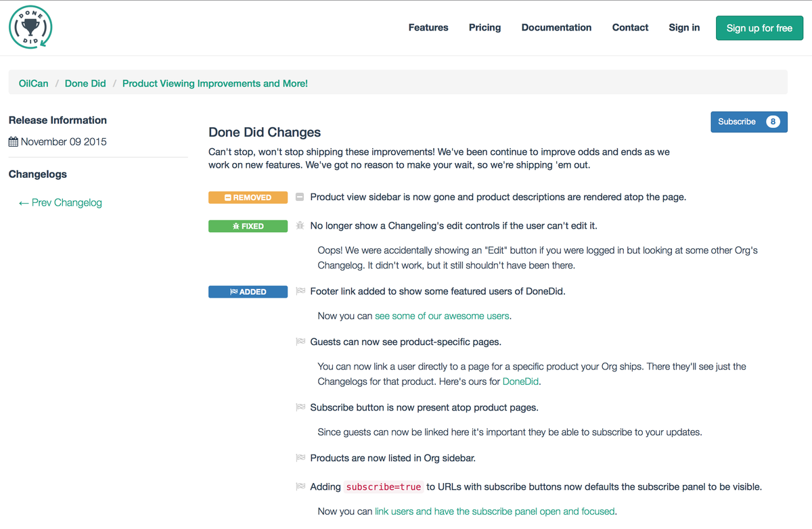Click the flag icon beside Subscribe button is now present
Screen dimensions: 812x529
300,408
